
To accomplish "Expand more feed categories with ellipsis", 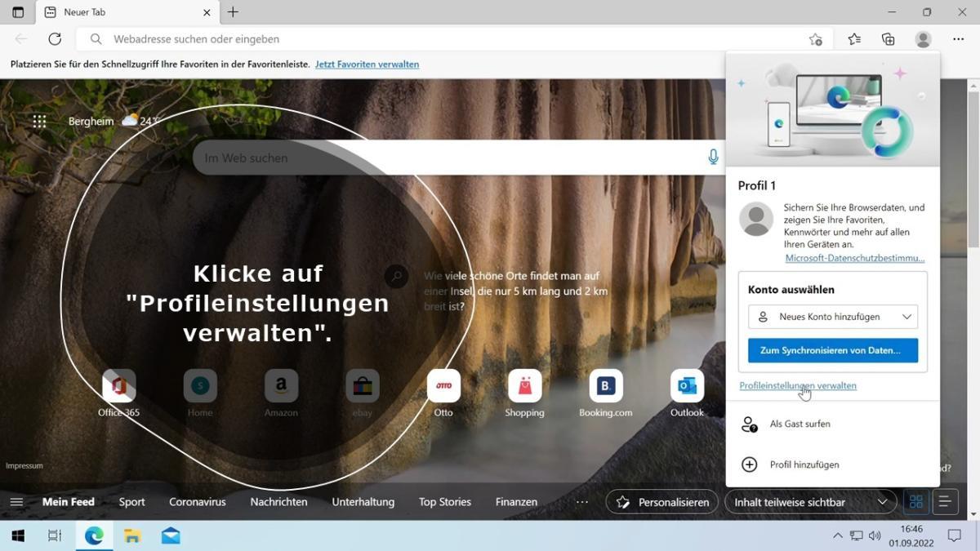I will (x=581, y=502).
